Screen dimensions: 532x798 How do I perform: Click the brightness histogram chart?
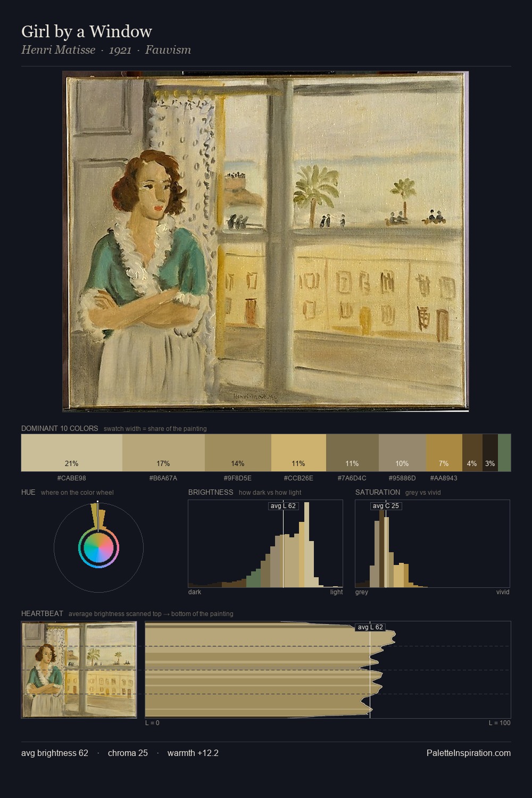265,544
